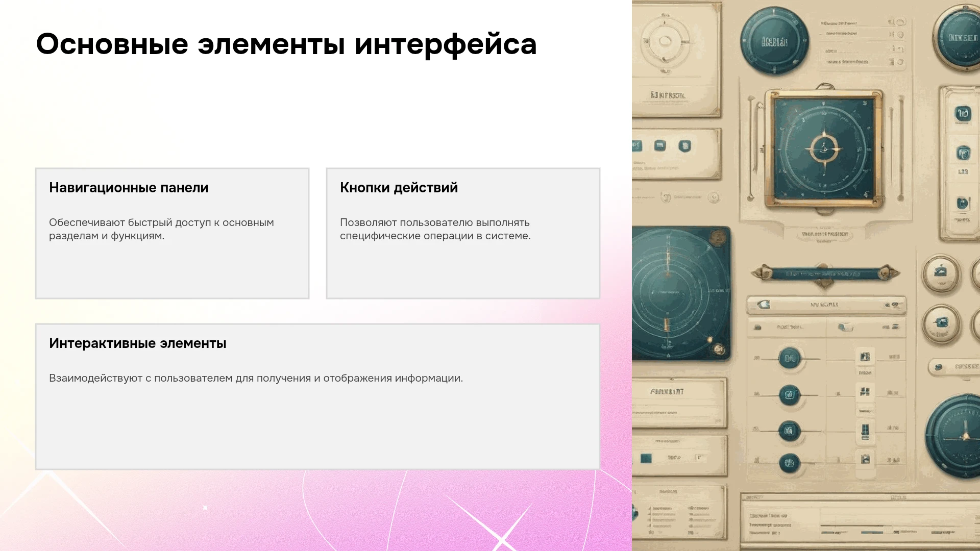Click the Кнопки действий card heading

tap(399, 188)
